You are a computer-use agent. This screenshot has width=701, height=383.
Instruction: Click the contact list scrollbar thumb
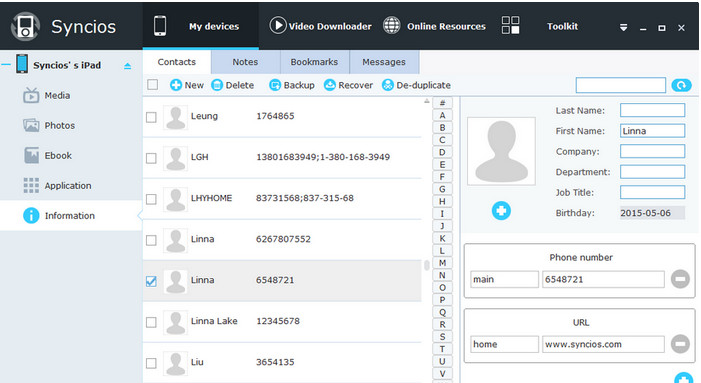click(427, 265)
